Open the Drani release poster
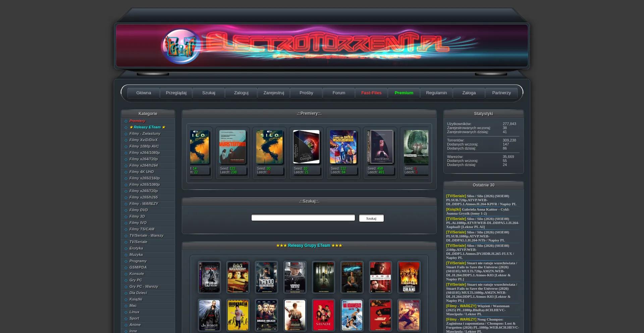Screen dimensions: 644x333 tap(409, 277)
